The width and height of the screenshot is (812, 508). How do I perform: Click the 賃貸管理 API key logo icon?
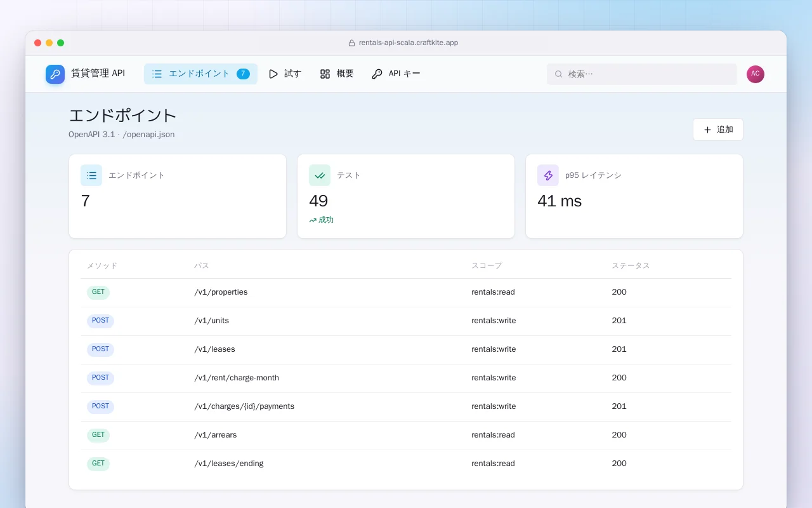click(x=55, y=74)
